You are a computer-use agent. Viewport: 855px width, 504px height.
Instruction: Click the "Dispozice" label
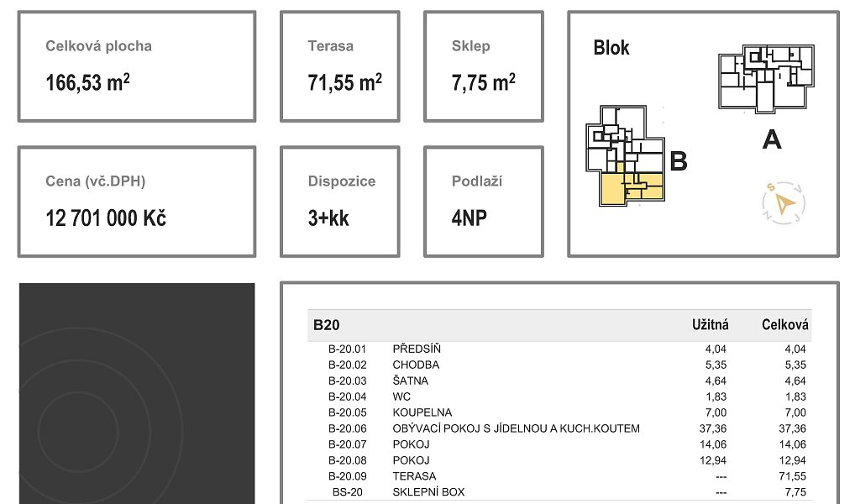click(x=341, y=181)
